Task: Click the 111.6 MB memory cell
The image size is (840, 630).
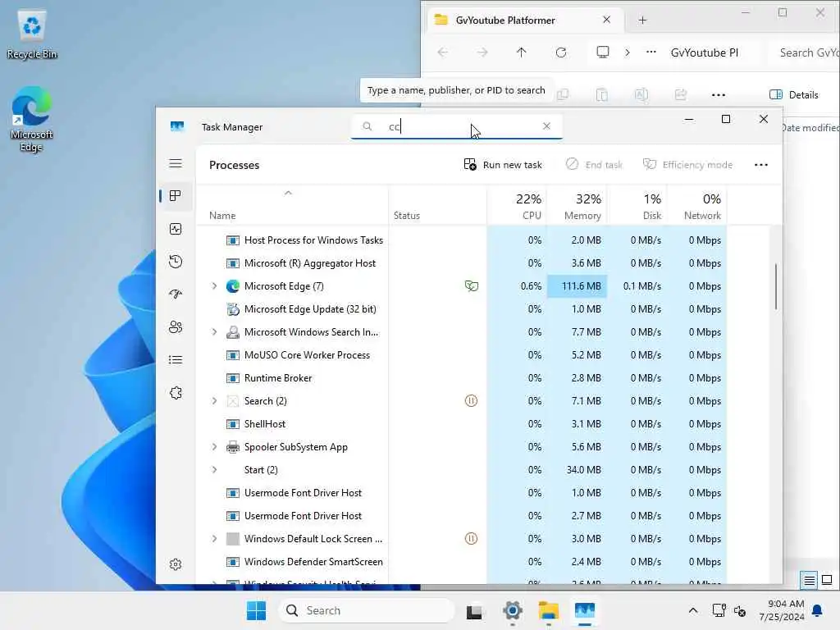Action: 577,286
